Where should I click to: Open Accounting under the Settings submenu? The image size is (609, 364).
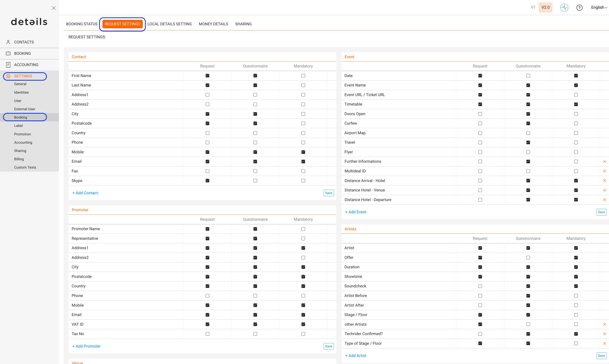[x=23, y=143]
